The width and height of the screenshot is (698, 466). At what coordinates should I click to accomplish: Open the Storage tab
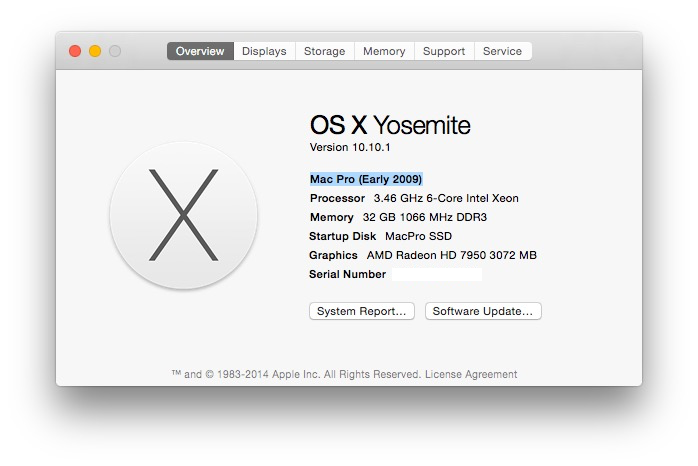(x=325, y=51)
